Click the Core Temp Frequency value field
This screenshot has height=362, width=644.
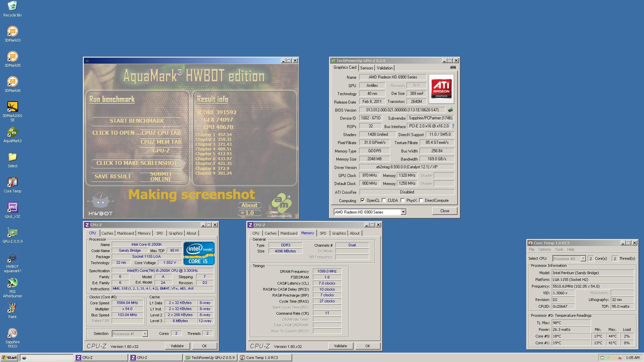tap(593, 286)
